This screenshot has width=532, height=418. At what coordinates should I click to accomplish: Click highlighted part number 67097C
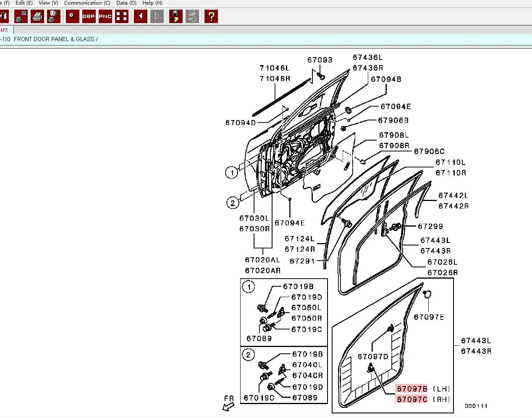[x=412, y=400]
